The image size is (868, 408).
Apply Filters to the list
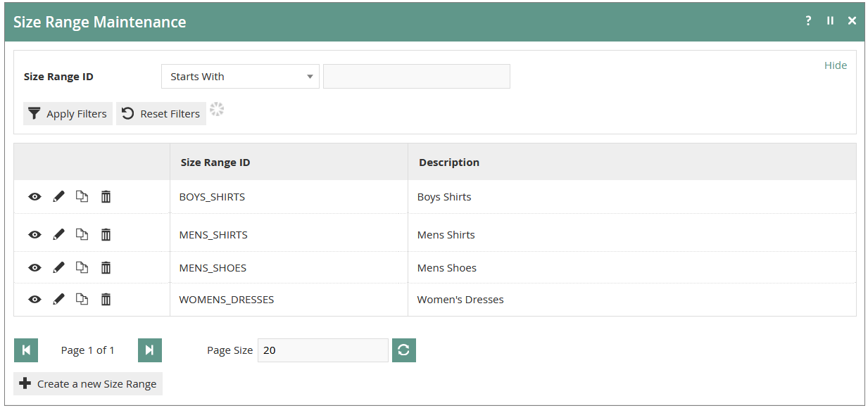pos(68,114)
